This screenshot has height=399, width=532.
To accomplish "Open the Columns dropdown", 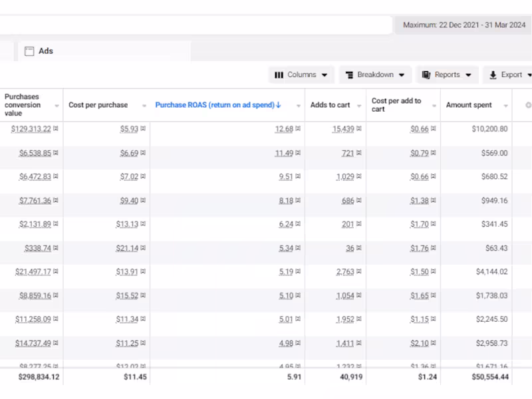I will 301,75.
